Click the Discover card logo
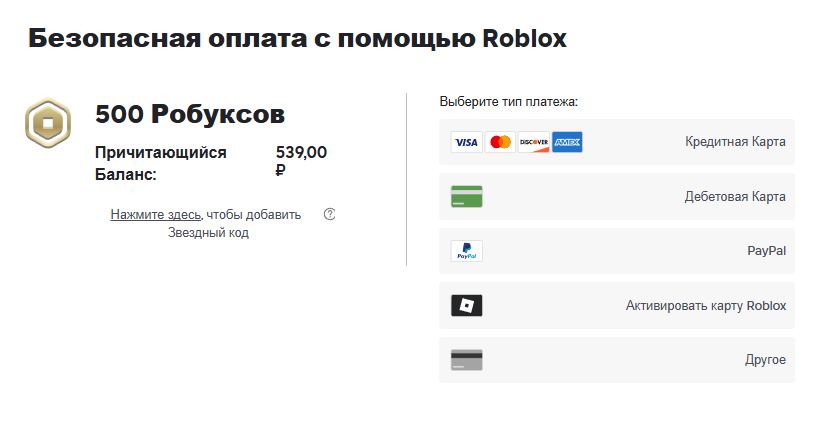This screenshot has width=820, height=442. pyautogui.click(x=533, y=142)
